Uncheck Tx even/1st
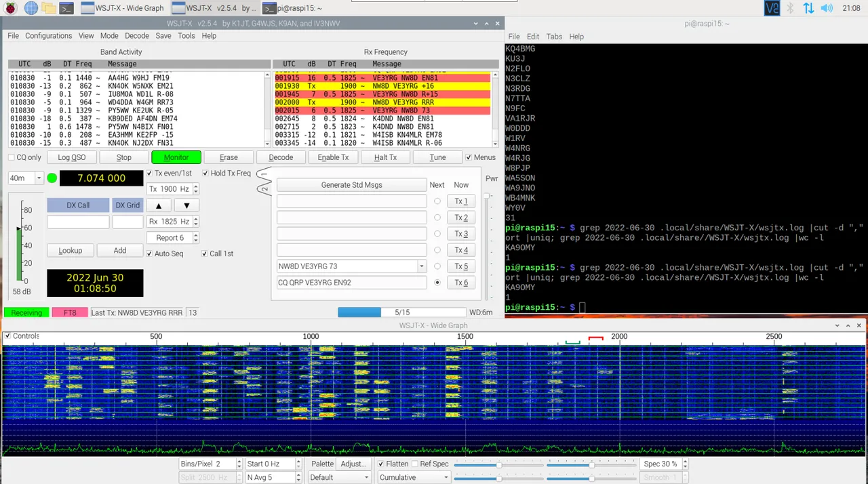The height and width of the screenshot is (484, 868). (x=149, y=174)
